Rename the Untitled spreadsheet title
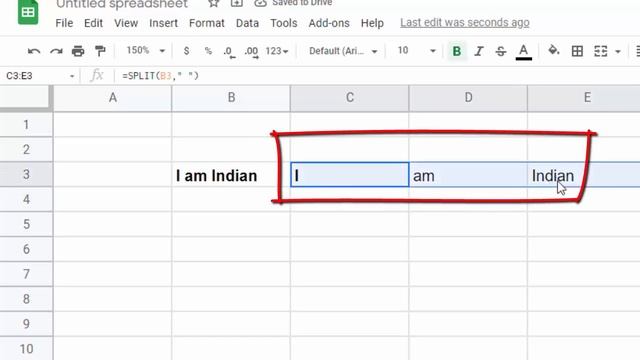Viewport: 640px width, 360px height. pos(122,4)
